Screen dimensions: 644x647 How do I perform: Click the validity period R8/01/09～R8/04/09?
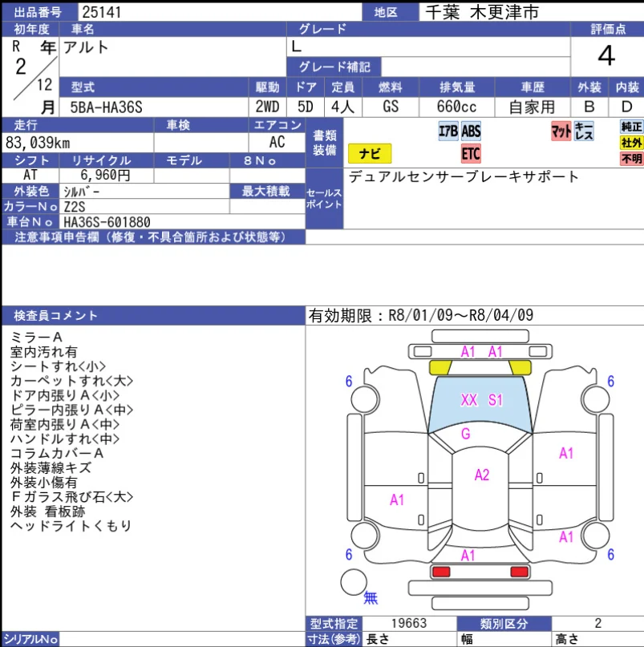460,315
